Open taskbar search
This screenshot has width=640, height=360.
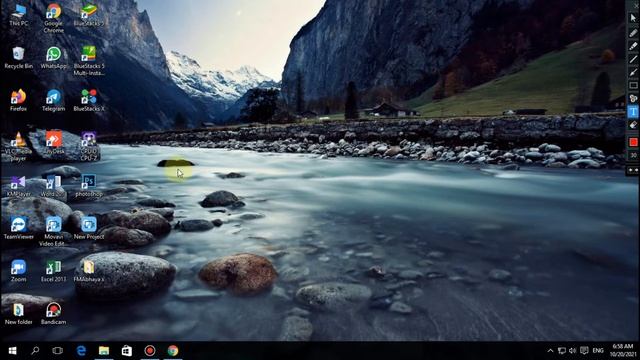tap(35, 351)
